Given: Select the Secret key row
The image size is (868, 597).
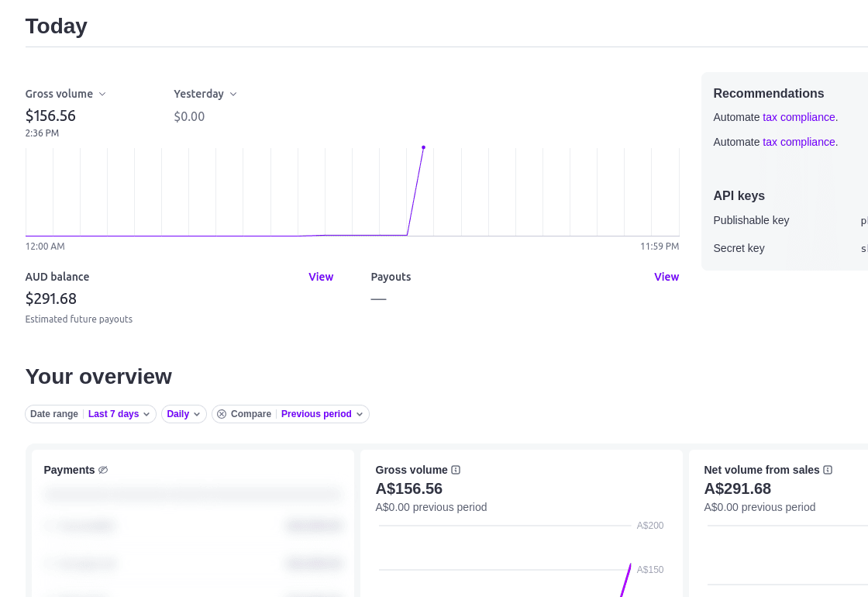Looking at the screenshot, I should [739, 248].
